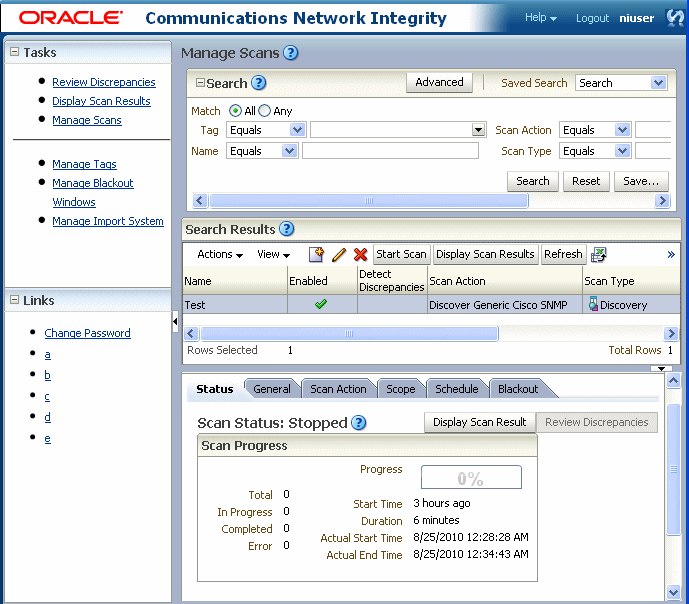The height and width of the screenshot is (604, 689).
Task: Click the Advanced button
Action: point(439,83)
